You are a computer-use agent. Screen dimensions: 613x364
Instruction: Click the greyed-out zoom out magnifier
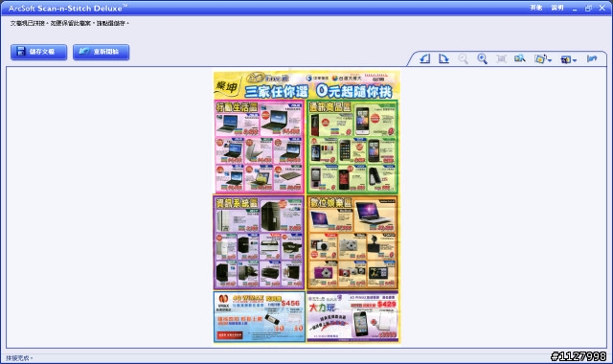pos(463,59)
